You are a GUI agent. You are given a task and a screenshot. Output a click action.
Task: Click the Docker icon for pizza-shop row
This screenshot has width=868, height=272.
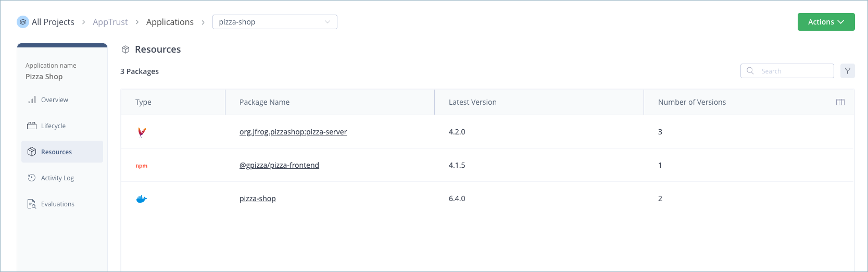pos(142,199)
